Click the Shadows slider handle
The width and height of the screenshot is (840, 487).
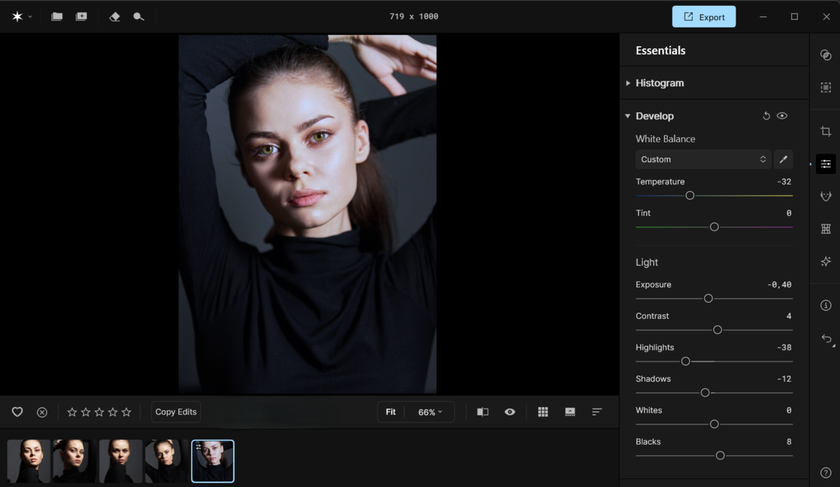[705, 393]
